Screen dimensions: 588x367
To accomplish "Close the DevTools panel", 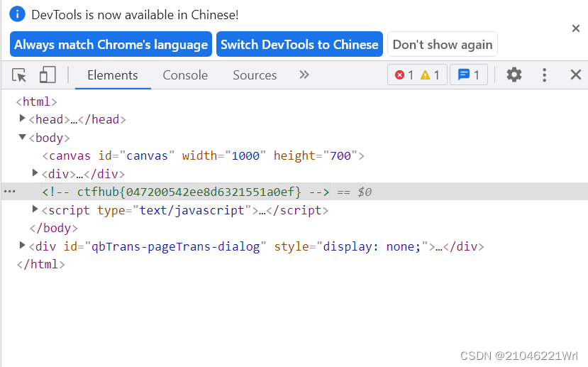I will pyautogui.click(x=576, y=75).
